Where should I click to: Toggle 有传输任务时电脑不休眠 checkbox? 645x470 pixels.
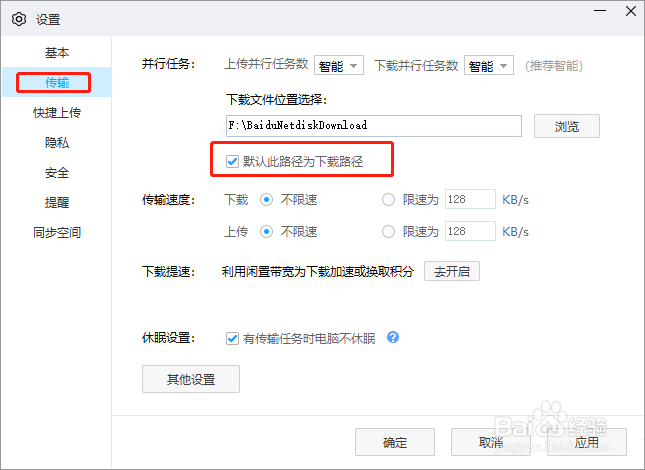tap(232, 338)
